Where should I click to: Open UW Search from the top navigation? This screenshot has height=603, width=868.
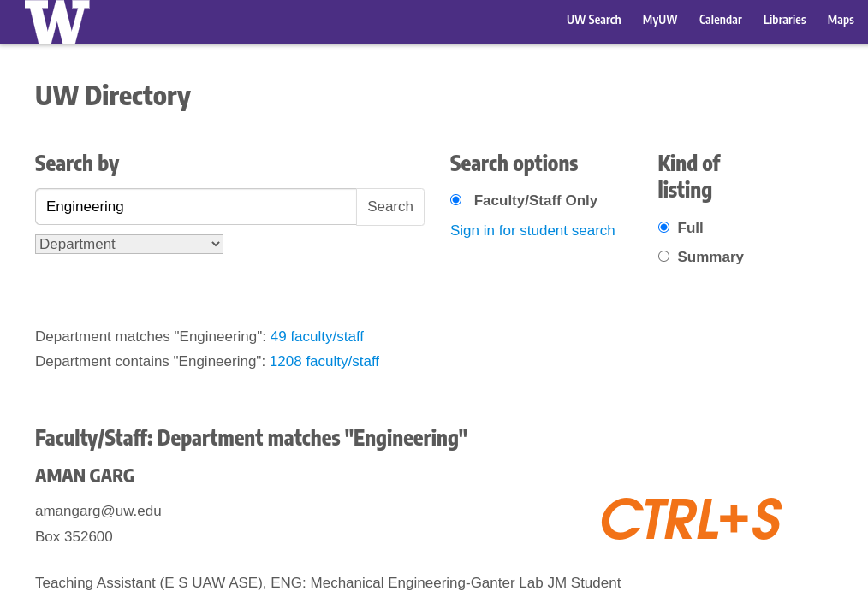[x=593, y=20]
